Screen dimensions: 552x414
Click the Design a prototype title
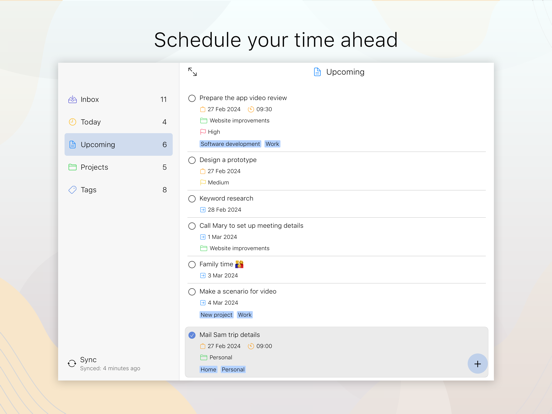(x=228, y=160)
